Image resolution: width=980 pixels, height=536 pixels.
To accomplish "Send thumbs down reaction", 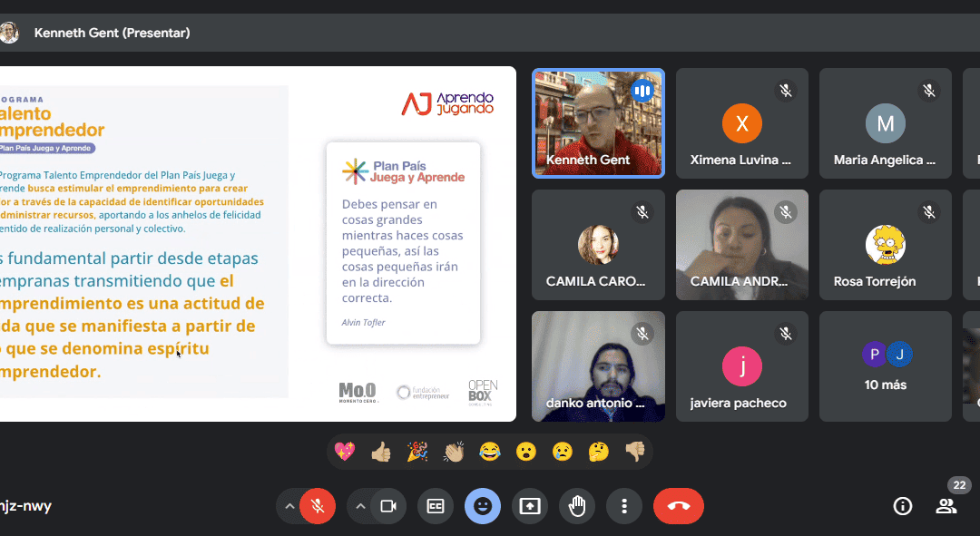I will click(635, 451).
